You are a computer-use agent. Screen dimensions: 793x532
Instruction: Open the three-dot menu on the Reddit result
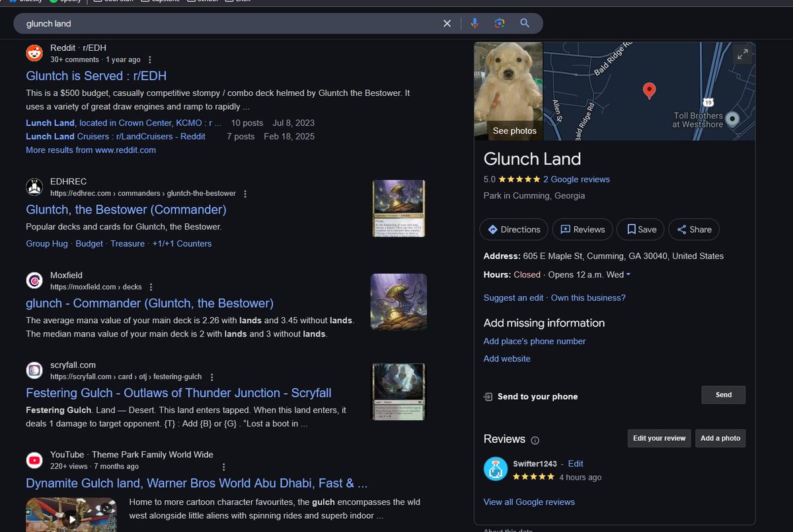click(150, 59)
